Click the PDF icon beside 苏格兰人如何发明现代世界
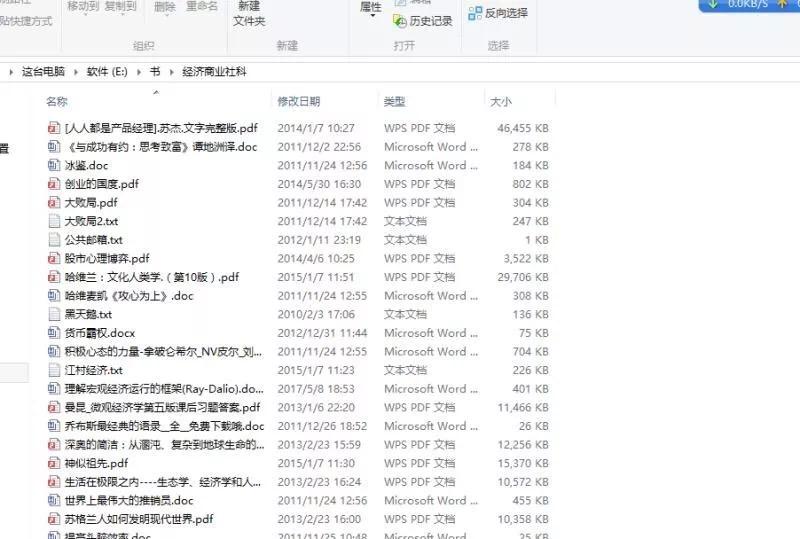The height and width of the screenshot is (539, 800). pos(54,519)
